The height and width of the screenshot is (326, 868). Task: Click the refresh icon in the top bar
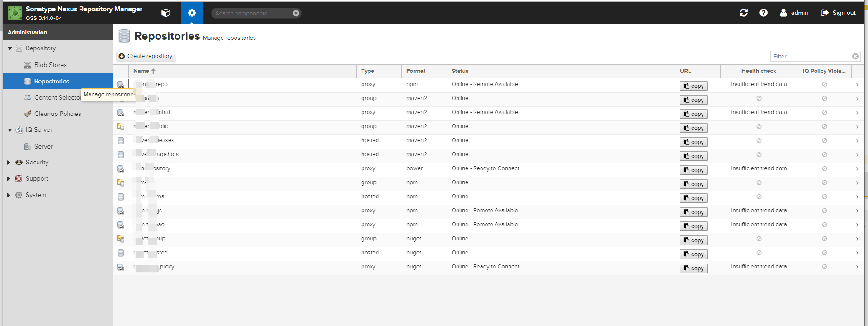[x=744, y=13]
